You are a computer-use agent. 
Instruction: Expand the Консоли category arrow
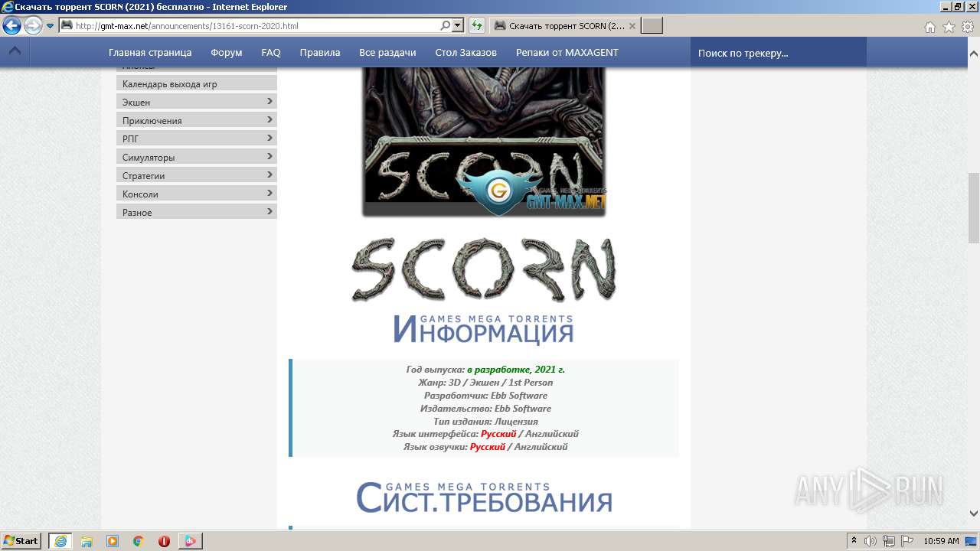pos(269,193)
